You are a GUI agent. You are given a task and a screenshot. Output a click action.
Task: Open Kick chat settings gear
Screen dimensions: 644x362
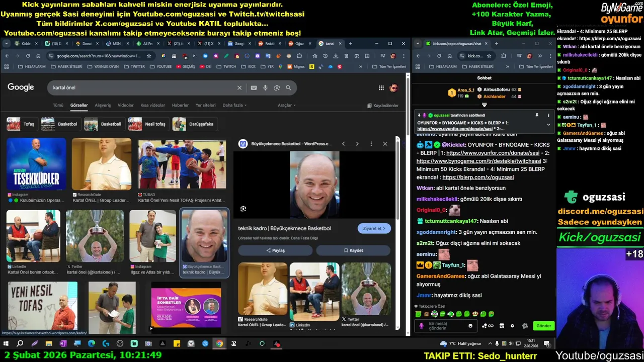(x=512, y=326)
